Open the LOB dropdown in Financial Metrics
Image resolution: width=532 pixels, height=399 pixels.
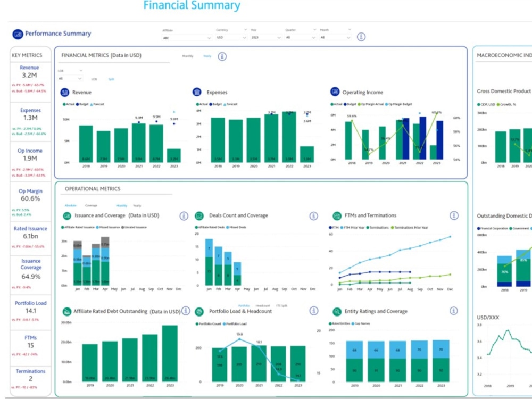click(x=69, y=70)
